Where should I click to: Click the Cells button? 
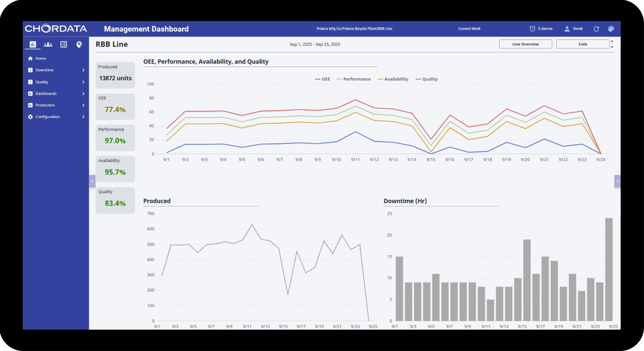583,44
